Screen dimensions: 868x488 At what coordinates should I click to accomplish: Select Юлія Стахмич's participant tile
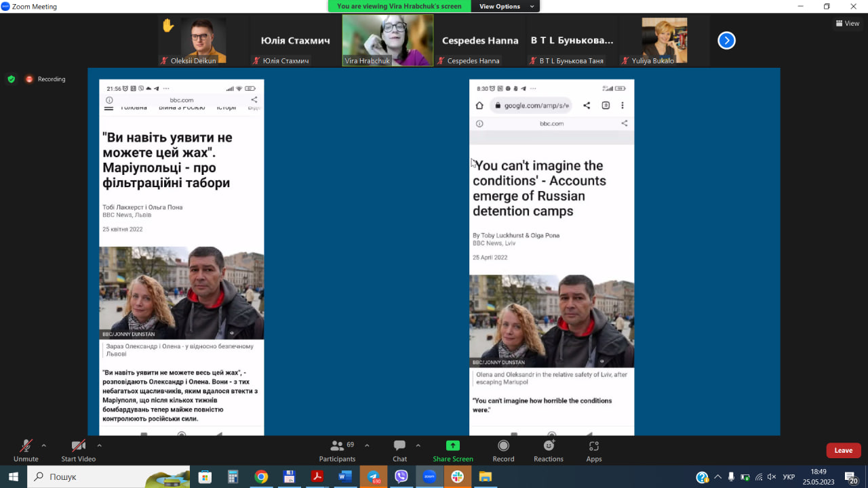pos(295,41)
